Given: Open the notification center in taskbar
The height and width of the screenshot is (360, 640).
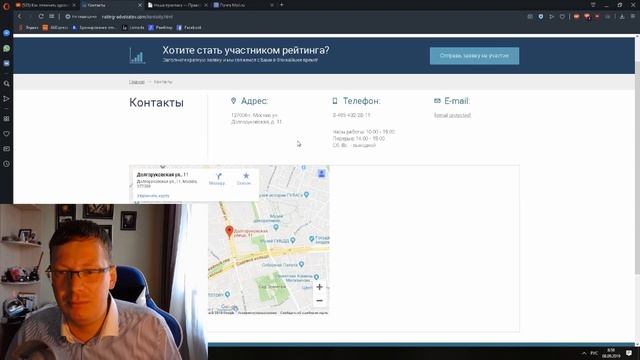Looking at the screenshot, I should (x=629, y=353).
